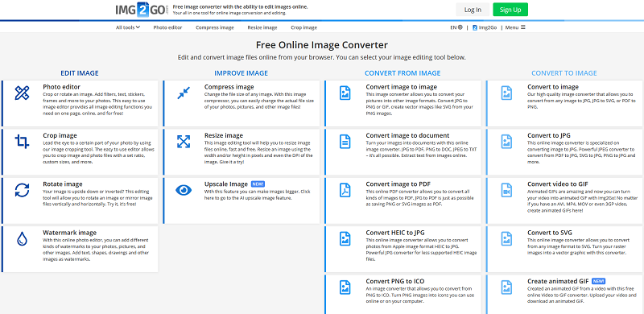The width and height of the screenshot is (644, 314).
Task: Open the Compress image arrows icon
Action: pyautogui.click(x=184, y=93)
